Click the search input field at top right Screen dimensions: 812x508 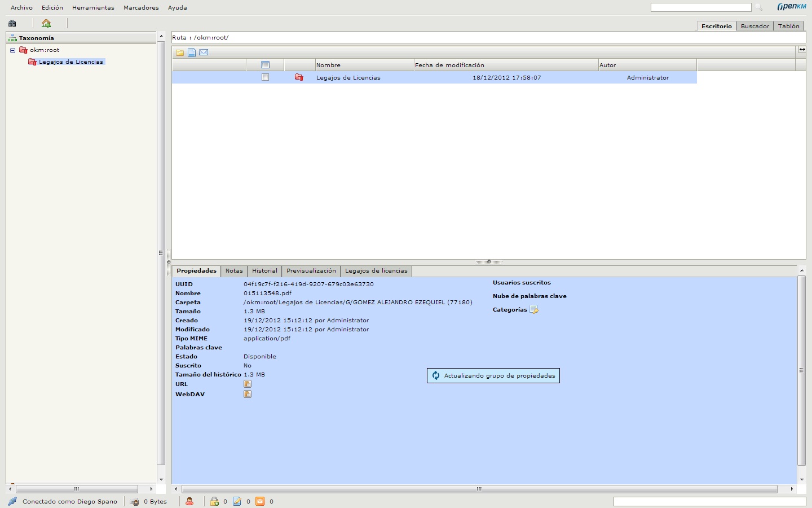[700, 7]
